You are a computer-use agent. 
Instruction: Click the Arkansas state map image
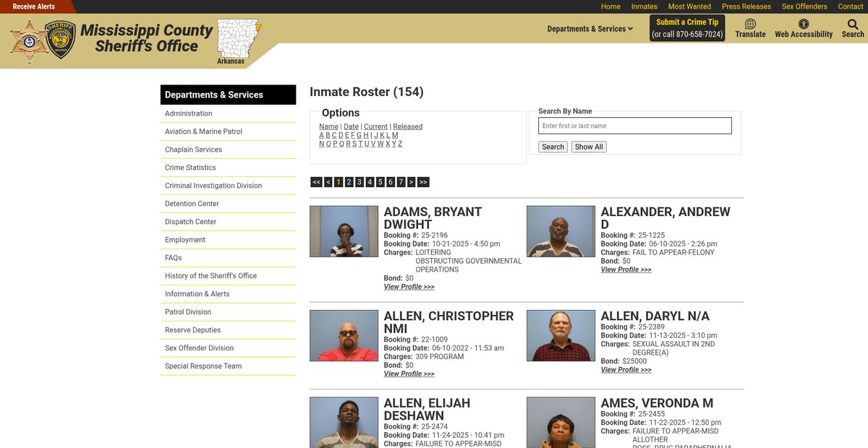pos(238,38)
